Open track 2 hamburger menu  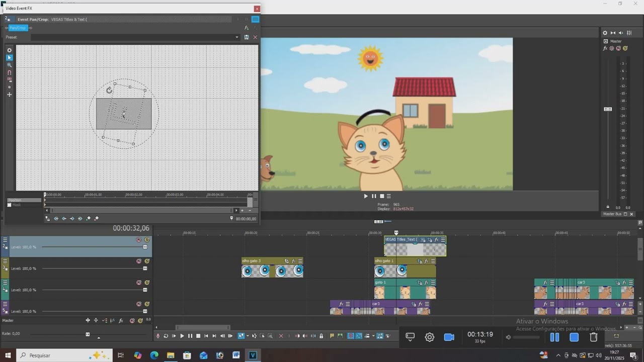(x=5, y=240)
